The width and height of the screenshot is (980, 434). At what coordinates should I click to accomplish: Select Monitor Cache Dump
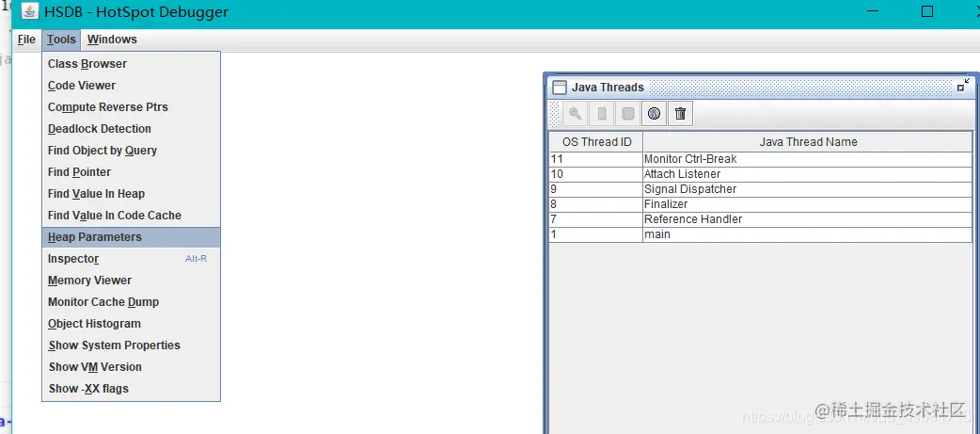pos(132,302)
